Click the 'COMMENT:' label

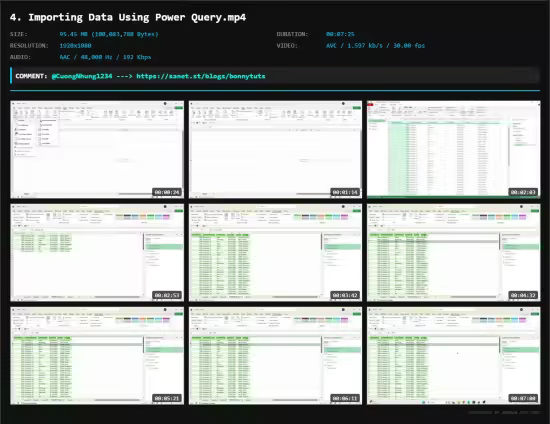[31, 76]
